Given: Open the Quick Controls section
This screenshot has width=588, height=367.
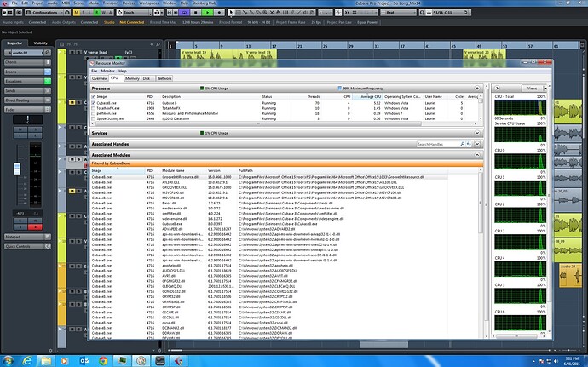Looking at the screenshot, I should [28, 247].
